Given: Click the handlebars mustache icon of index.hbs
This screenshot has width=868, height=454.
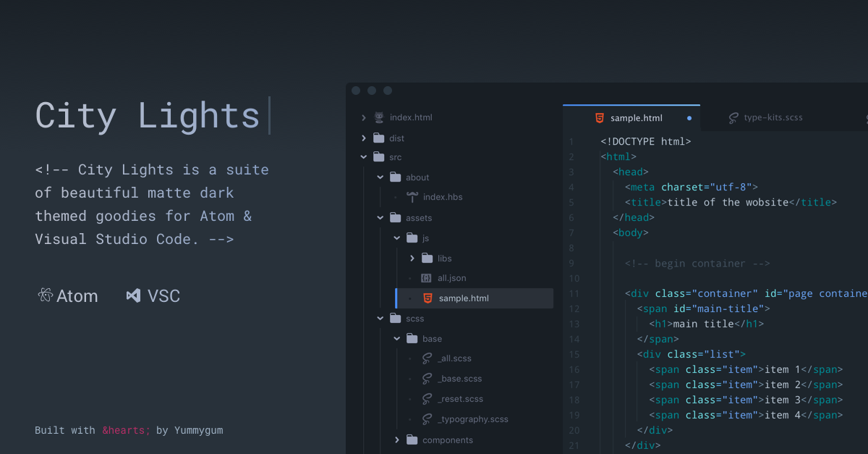Looking at the screenshot, I should [412, 197].
